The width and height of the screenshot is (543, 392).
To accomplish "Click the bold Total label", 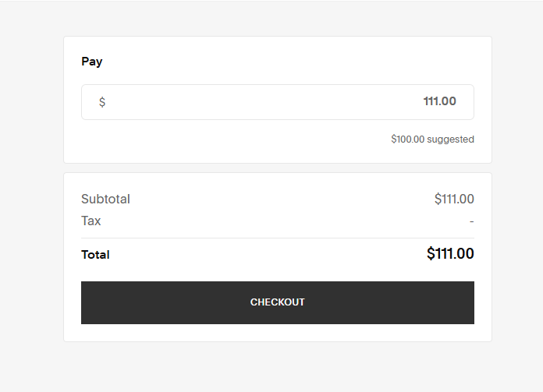I will pos(96,255).
